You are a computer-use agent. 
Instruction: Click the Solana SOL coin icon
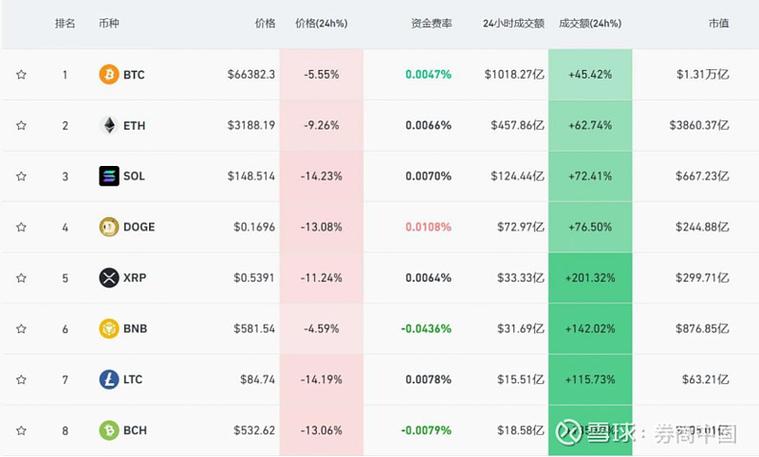click(109, 176)
